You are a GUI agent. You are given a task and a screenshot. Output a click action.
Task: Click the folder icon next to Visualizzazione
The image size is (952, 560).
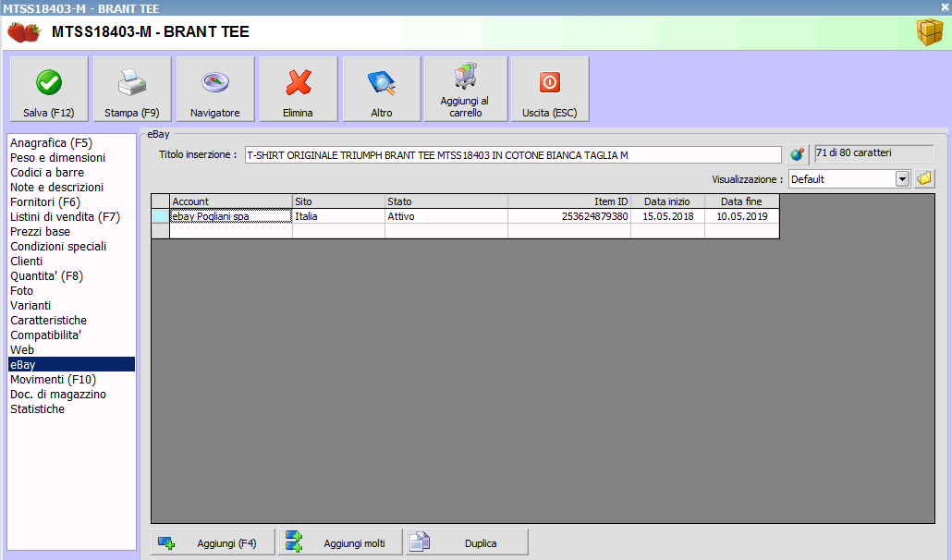(924, 178)
